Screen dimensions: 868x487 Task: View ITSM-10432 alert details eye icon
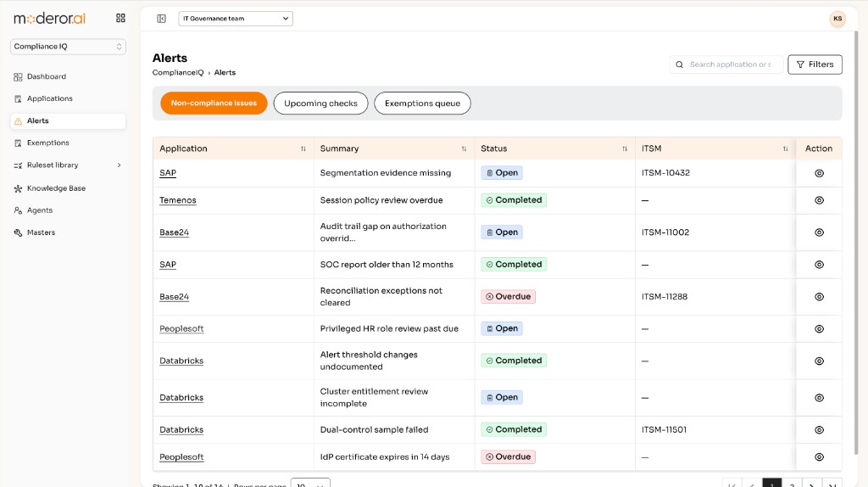pyautogui.click(x=820, y=173)
